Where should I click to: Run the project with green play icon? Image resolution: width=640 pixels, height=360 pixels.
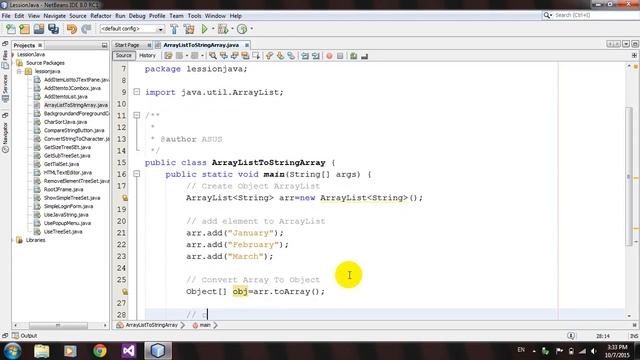[204, 29]
